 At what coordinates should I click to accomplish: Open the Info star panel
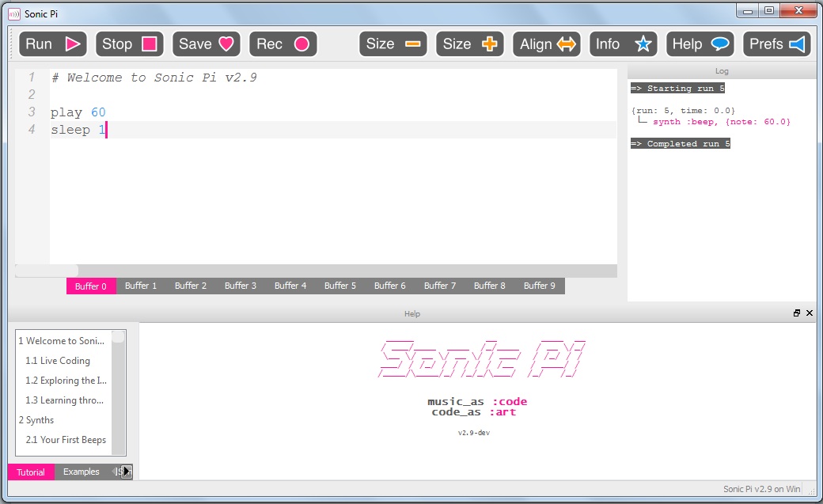624,44
